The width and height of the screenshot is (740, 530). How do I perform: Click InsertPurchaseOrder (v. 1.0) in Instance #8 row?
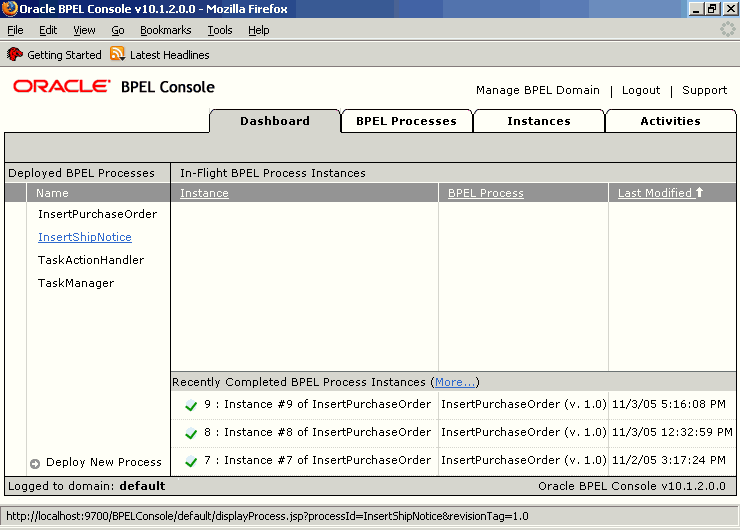point(524,432)
